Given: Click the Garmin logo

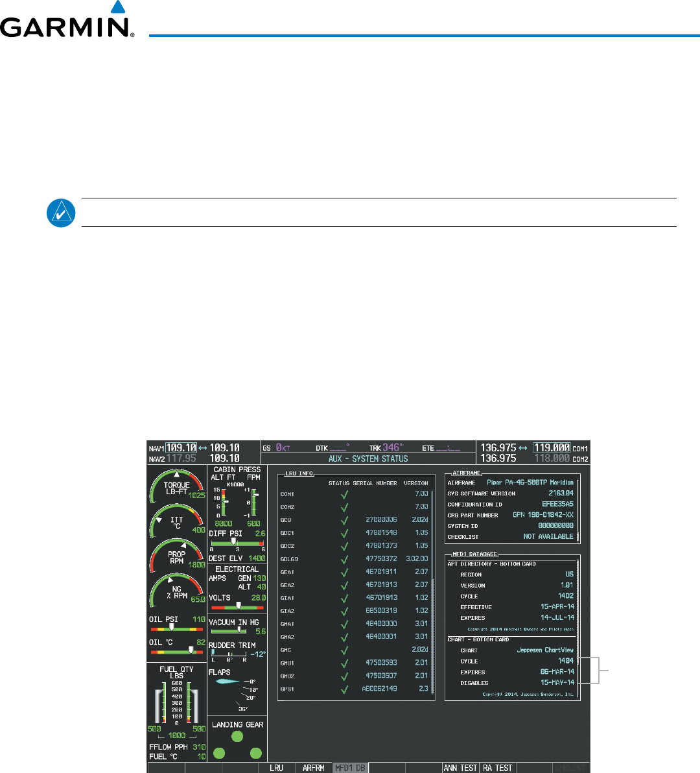Looking at the screenshot, I should (x=67, y=19).
